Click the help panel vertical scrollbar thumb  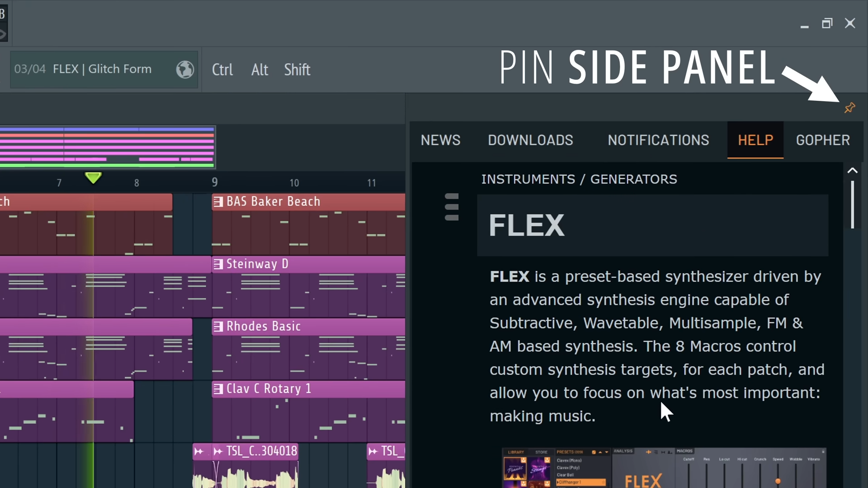coord(853,205)
